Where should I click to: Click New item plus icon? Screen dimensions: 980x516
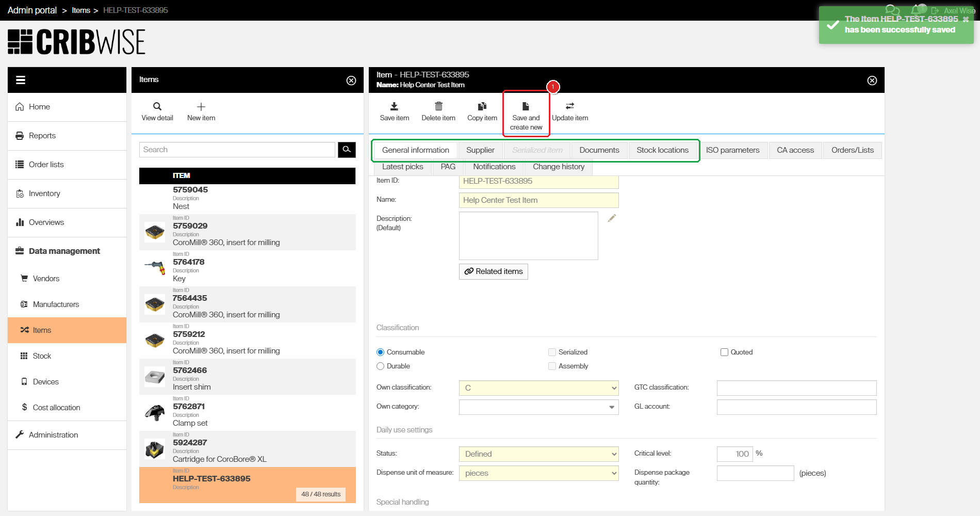point(201,106)
